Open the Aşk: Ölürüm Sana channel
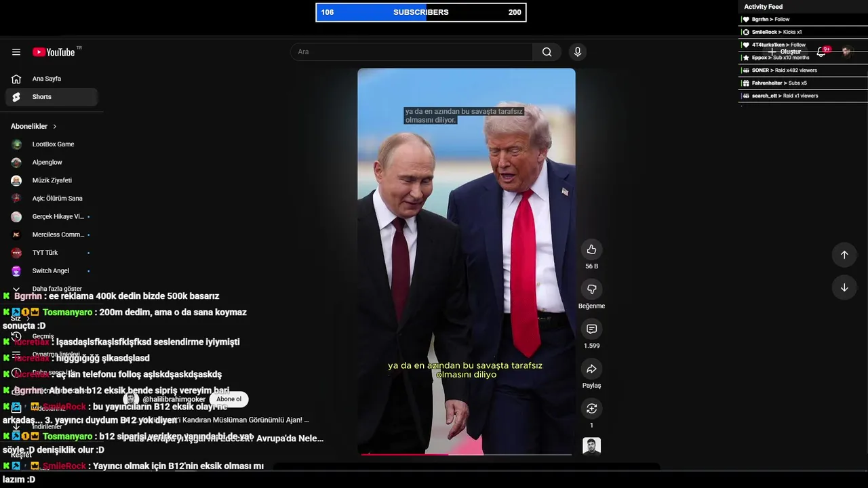868x488 pixels. click(x=52, y=199)
